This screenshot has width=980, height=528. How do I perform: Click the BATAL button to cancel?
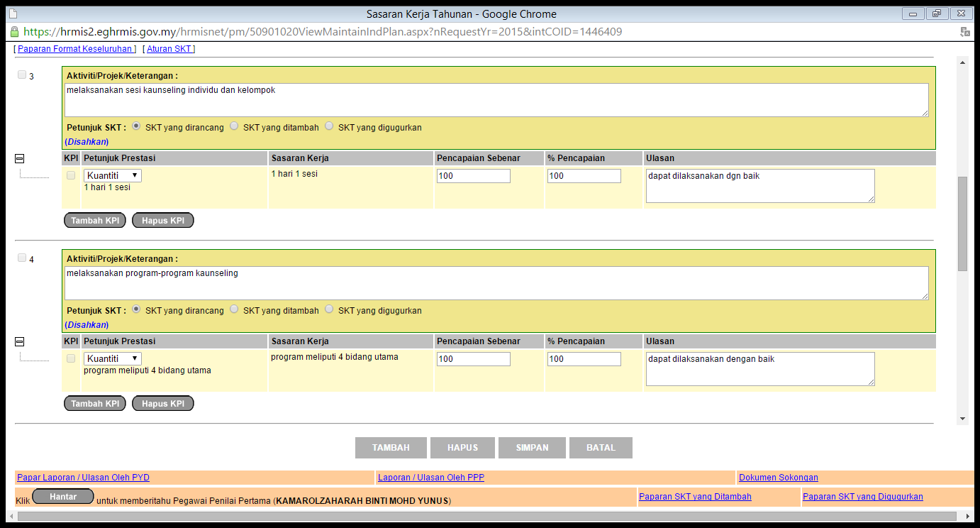(x=601, y=448)
